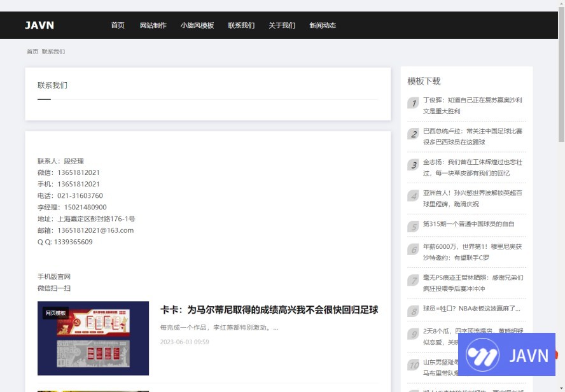The height and width of the screenshot is (392, 565).
Task: Click the rank 3 number badge
Action: click(x=414, y=165)
